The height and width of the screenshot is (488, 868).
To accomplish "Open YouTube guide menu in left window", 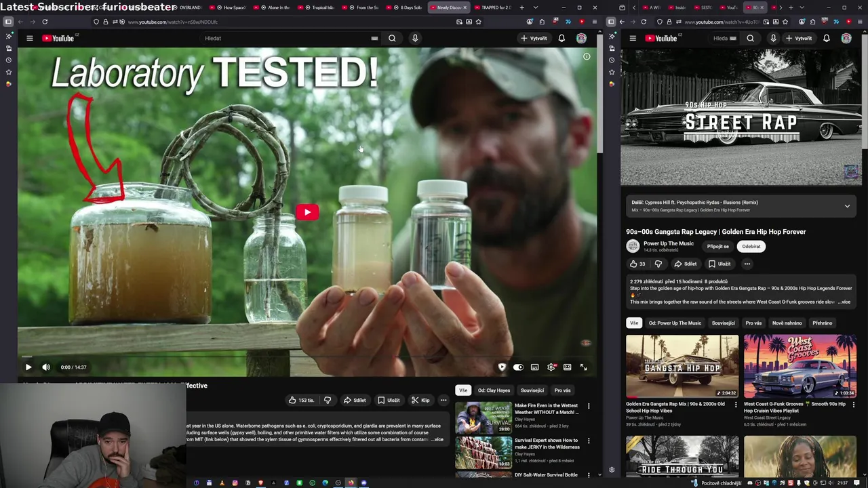I will click(30, 38).
